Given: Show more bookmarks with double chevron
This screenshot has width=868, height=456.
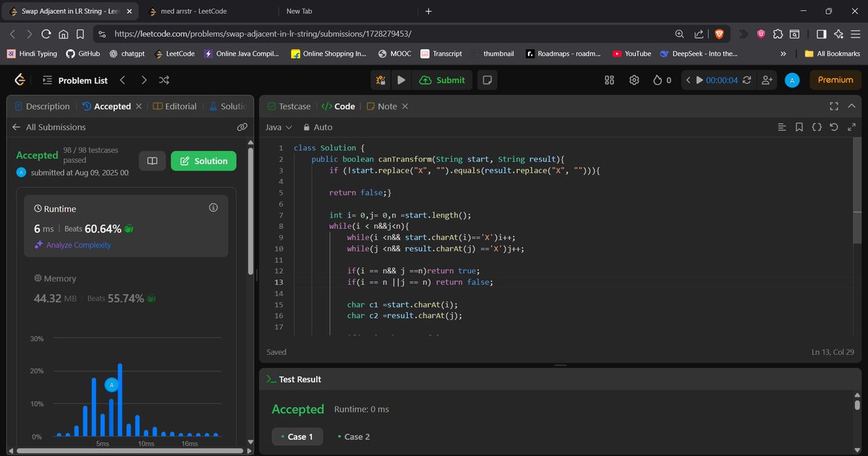Looking at the screenshot, I should coord(783,53).
